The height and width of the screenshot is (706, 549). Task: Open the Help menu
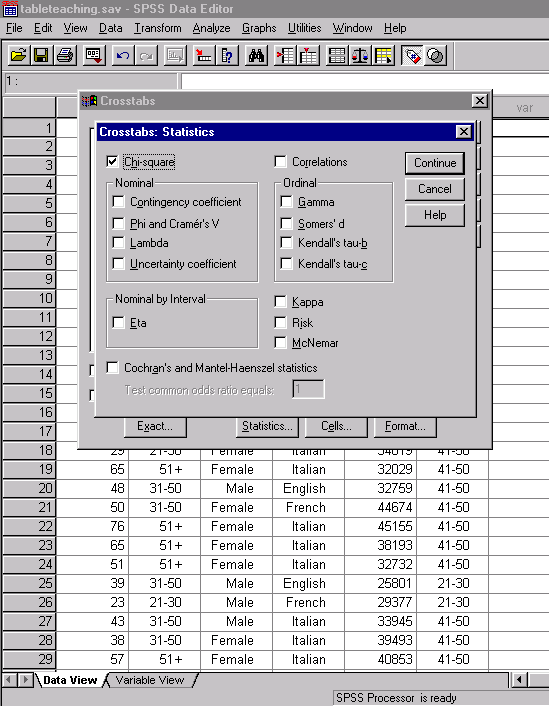pos(395,28)
